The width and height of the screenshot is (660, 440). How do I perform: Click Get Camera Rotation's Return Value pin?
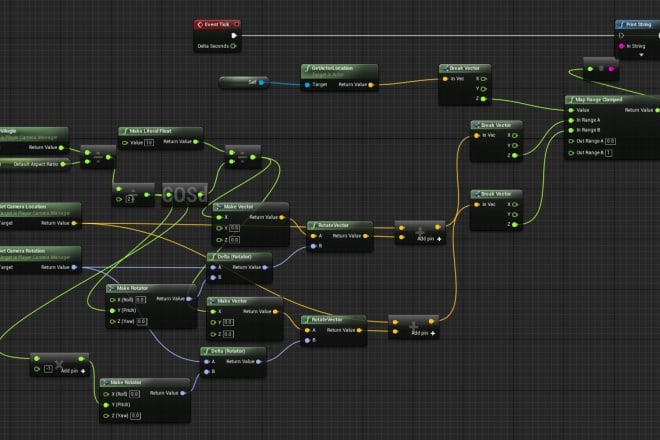click(x=75, y=267)
